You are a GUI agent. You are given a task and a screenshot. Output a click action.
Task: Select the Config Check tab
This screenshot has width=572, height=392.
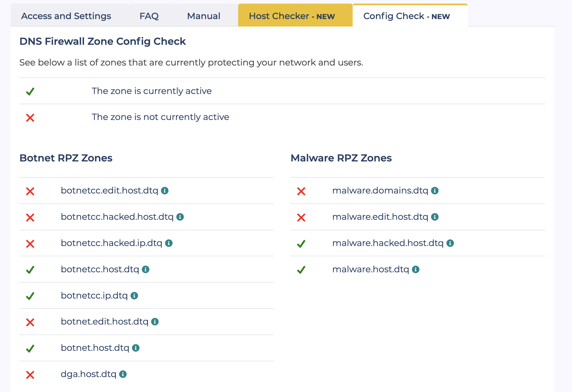[x=407, y=16]
